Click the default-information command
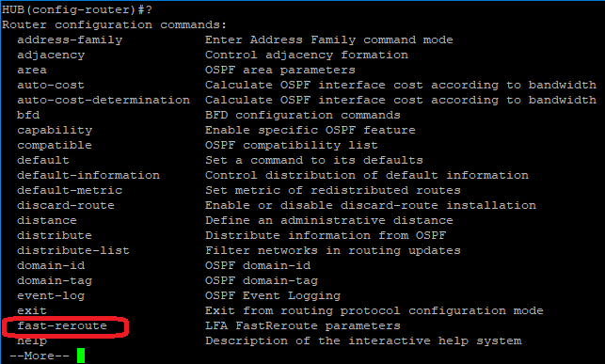The width and height of the screenshot is (605, 364). click(88, 176)
